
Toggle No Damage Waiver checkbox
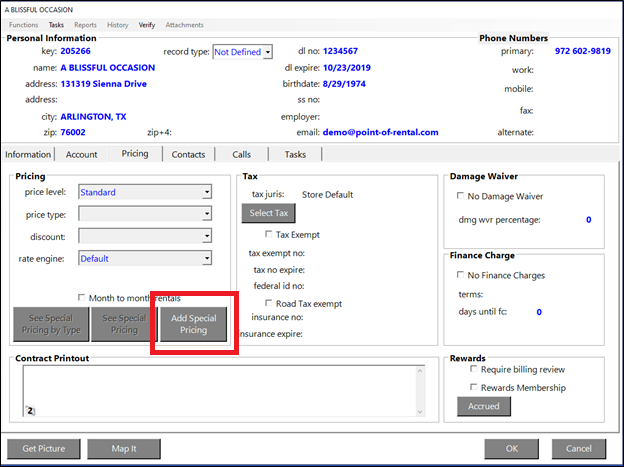point(460,195)
